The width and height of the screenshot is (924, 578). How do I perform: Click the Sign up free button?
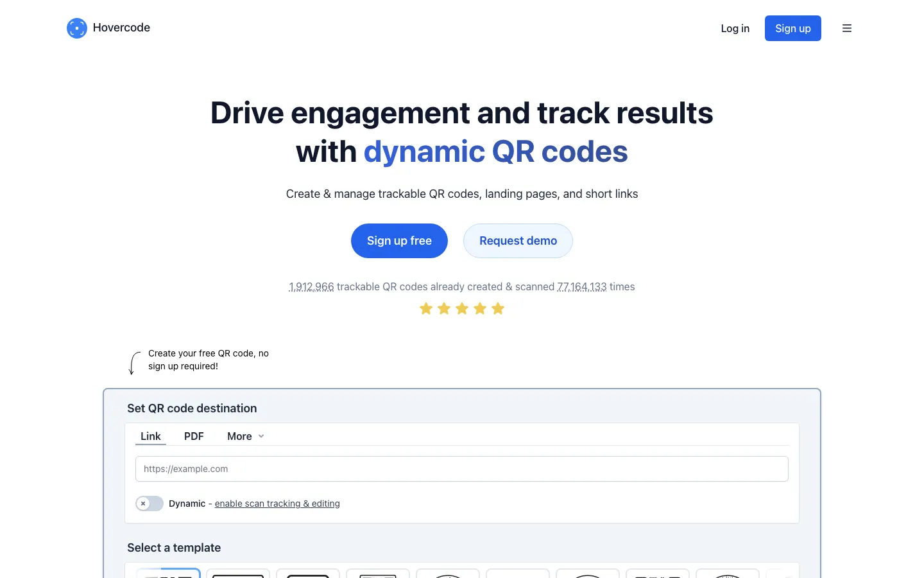coord(399,241)
